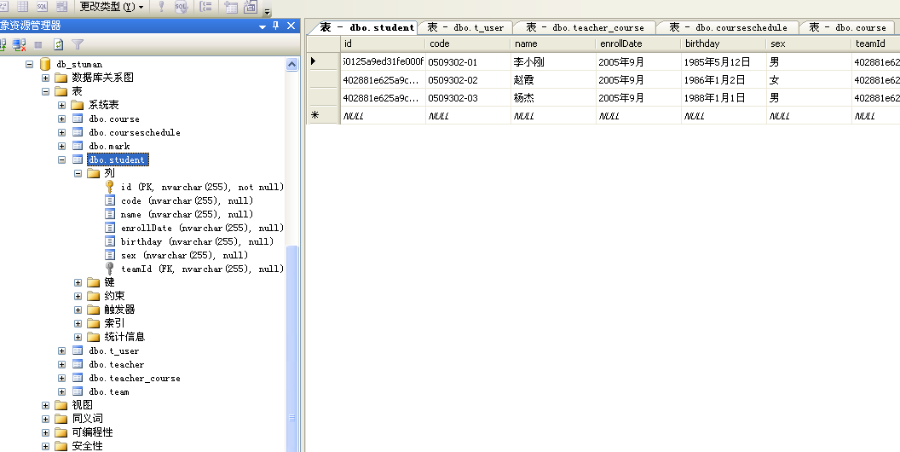Click the id column header
This screenshot has height=452, width=900.
383,44
